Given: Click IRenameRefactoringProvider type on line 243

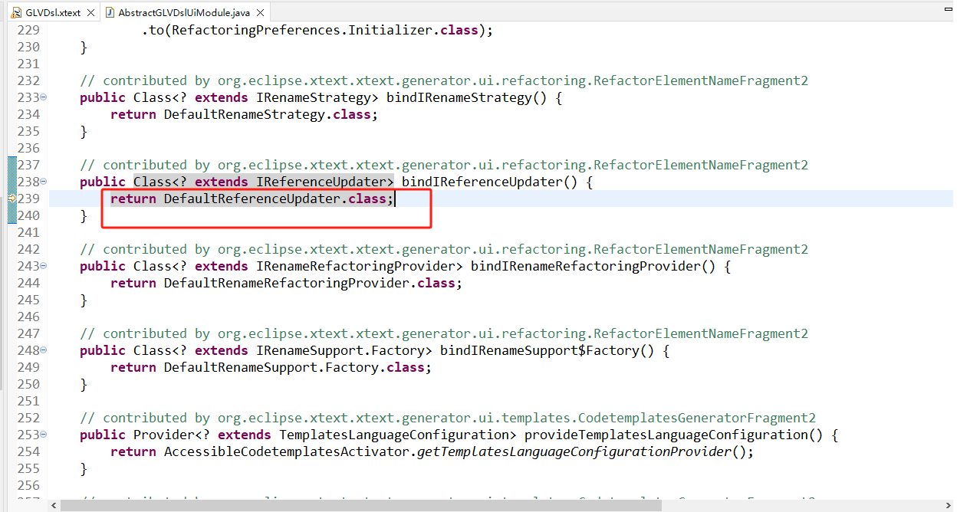Looking at the screenshot, I should tap(355, 266).
